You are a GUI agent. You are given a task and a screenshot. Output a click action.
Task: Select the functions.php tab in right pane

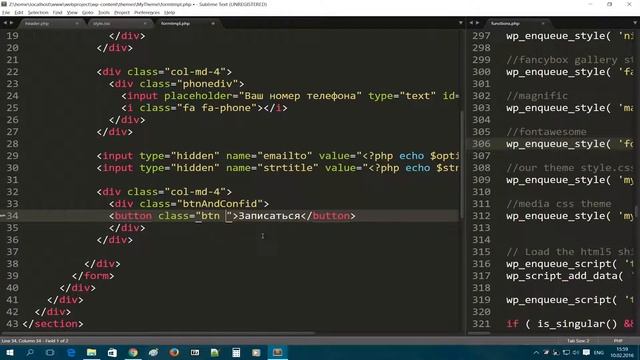[x=505, y=24]
